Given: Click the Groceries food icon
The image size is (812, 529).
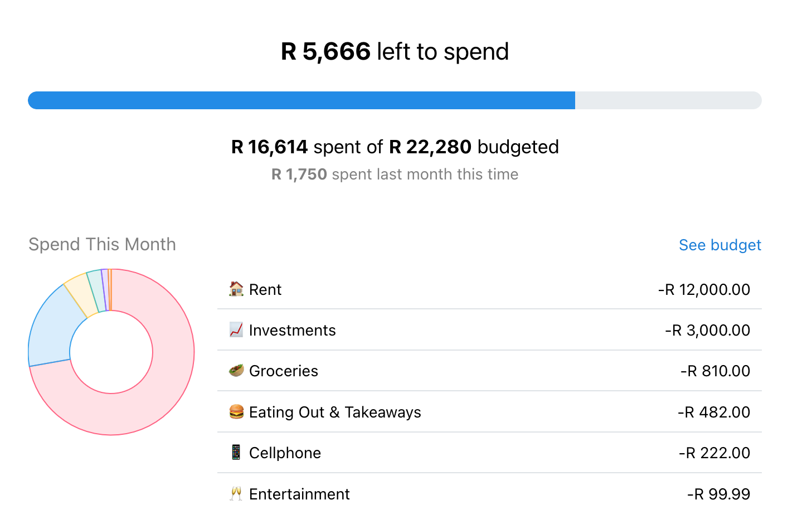Looking at the screenshot, I should coord(236,370).
